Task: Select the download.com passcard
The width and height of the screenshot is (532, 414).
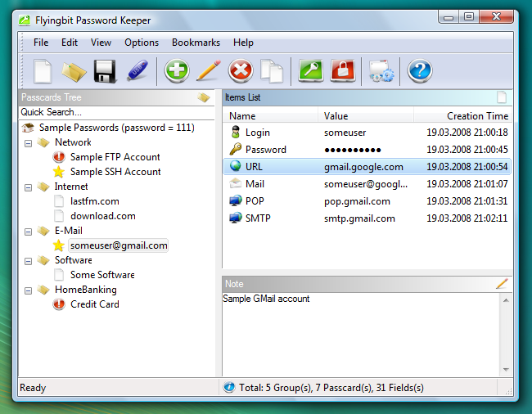Action: click(x=103, y=216)
